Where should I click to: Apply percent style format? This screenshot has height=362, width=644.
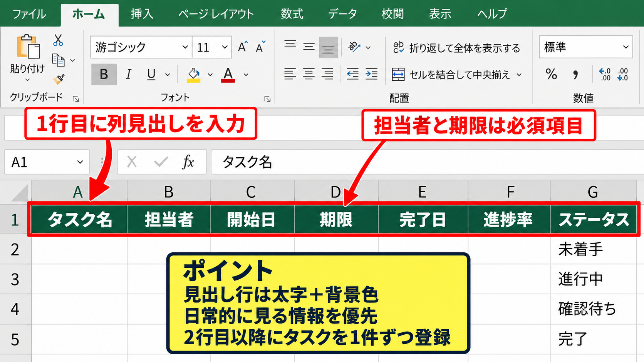pyautogui.click(x=551, y=74)
